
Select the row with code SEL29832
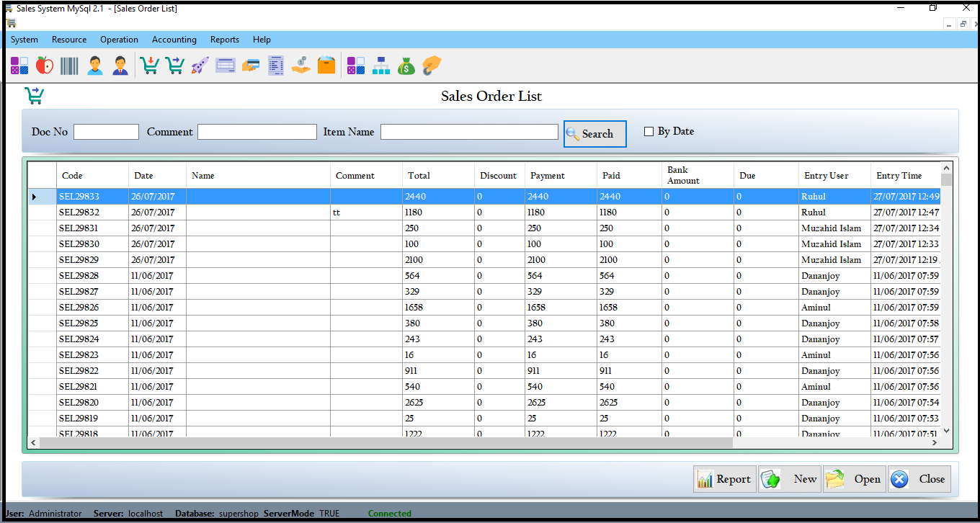point(79,213)
